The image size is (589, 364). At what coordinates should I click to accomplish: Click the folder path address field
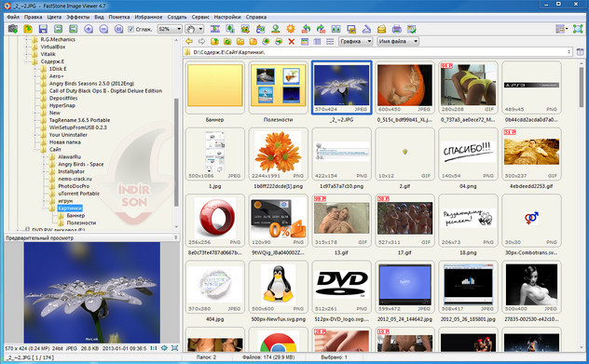[378, 52]
